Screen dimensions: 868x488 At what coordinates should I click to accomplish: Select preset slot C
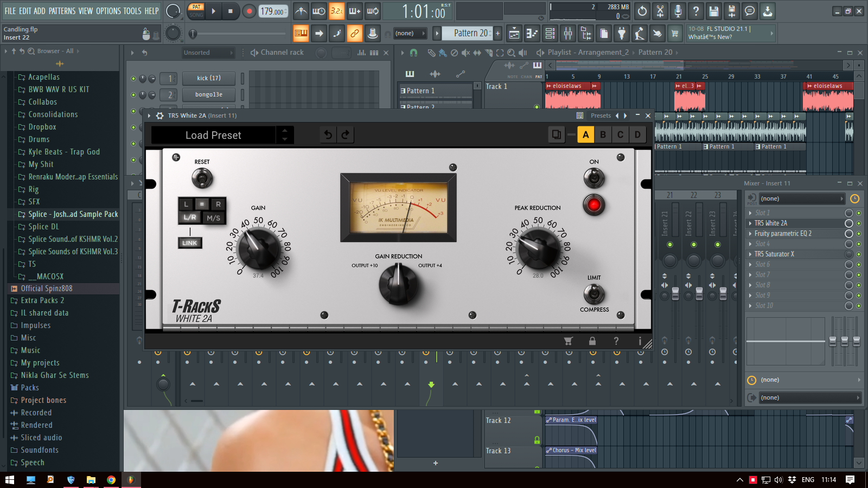pyautogui.click(x=620, y=134)
